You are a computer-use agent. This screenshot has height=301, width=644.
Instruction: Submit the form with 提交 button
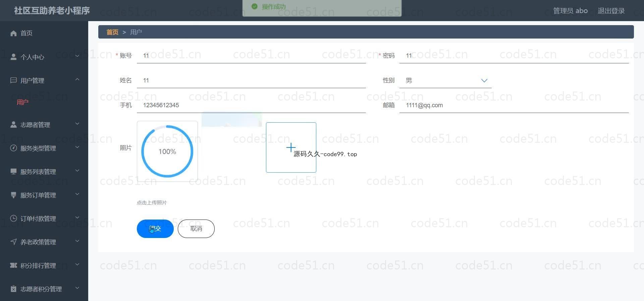point(155,229)
